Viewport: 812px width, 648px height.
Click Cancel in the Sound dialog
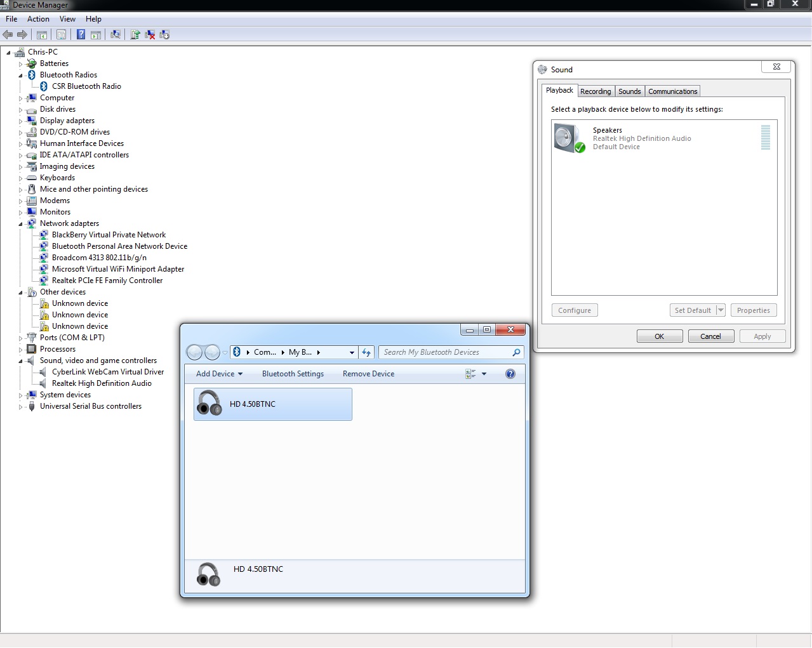pyautogui.click(x=711, y=336)
